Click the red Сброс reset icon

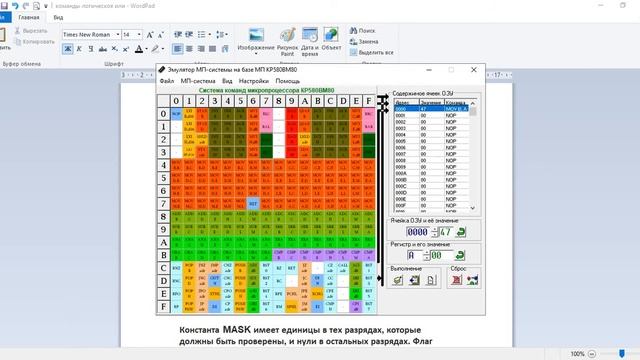click(456, 280)
